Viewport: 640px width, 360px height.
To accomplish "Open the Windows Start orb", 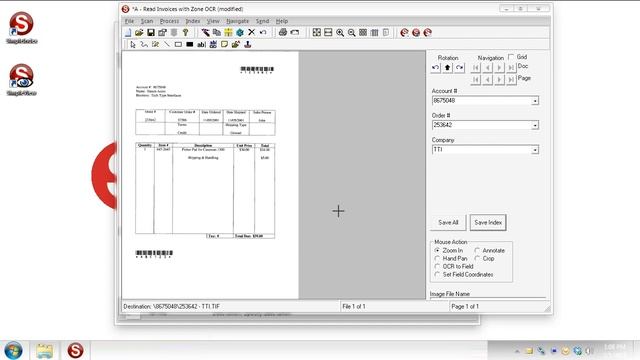I will (13, 350).
